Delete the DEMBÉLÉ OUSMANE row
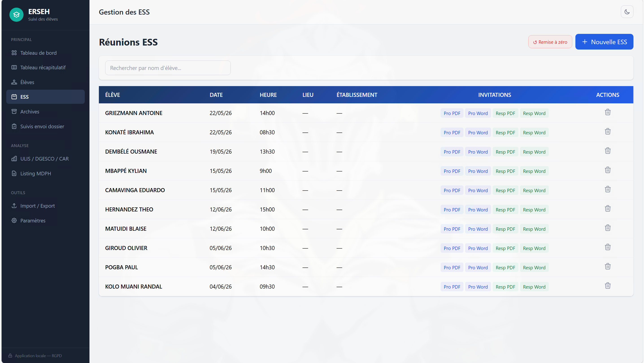 (607, 151)
